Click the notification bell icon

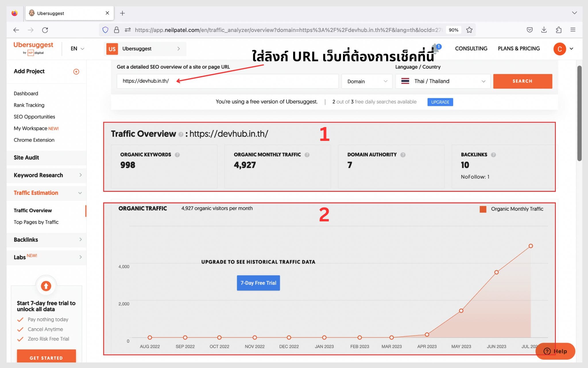tap(436, 49)
